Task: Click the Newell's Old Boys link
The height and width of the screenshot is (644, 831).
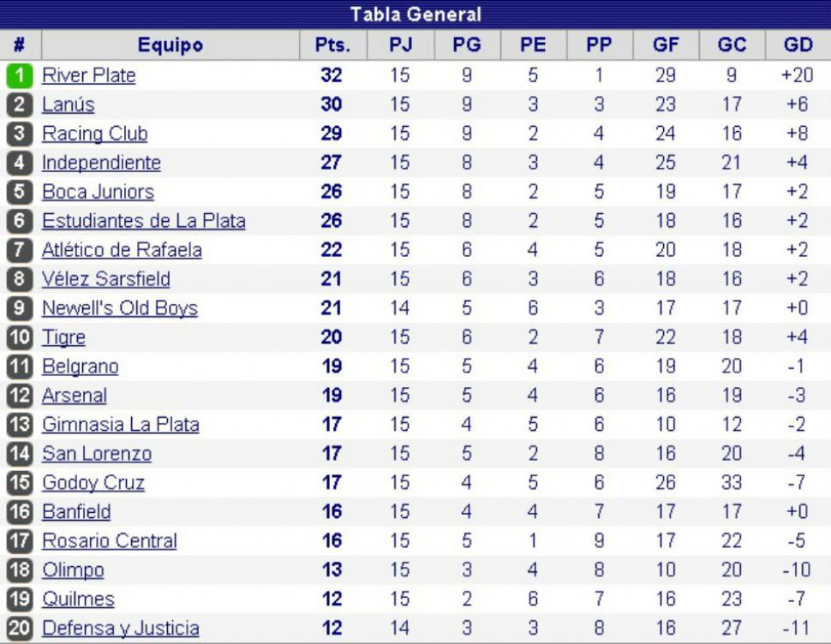Action: pyautogui.click(x=120, y=308)
